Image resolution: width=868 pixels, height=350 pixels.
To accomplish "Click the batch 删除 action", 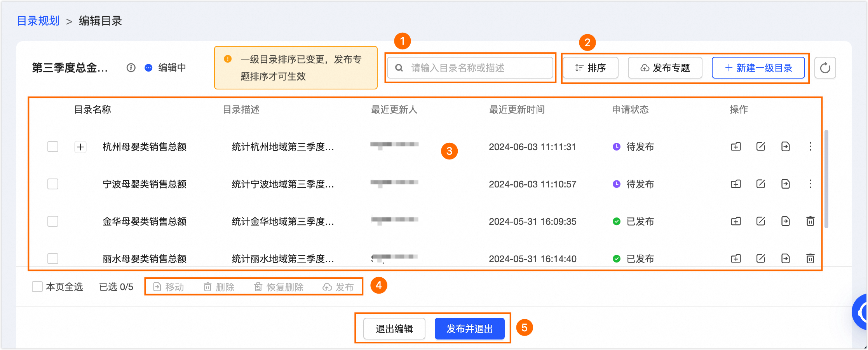I will coord(219,287).
